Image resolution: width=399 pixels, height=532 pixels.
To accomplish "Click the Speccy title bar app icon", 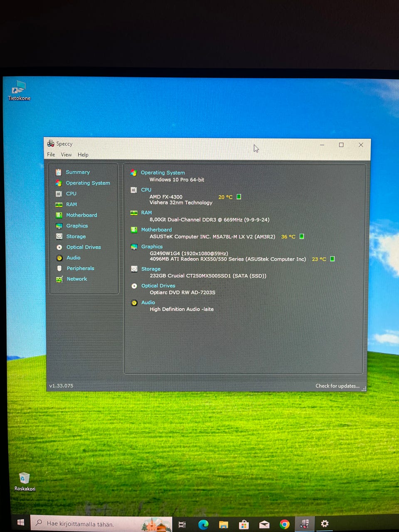I will click(x=51, y=143).
